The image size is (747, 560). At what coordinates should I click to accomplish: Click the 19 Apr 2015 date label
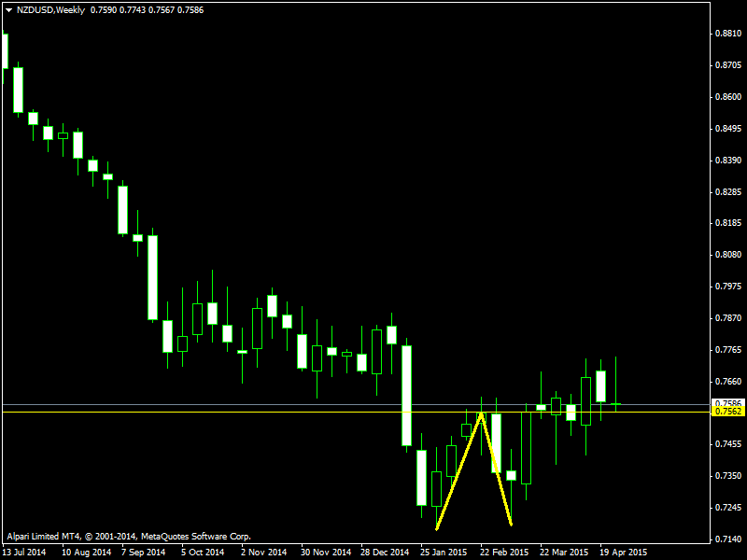[x=623, y=553]
